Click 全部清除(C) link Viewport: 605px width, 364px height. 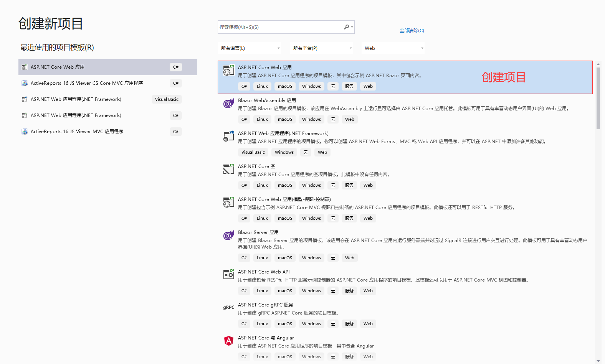412,31
